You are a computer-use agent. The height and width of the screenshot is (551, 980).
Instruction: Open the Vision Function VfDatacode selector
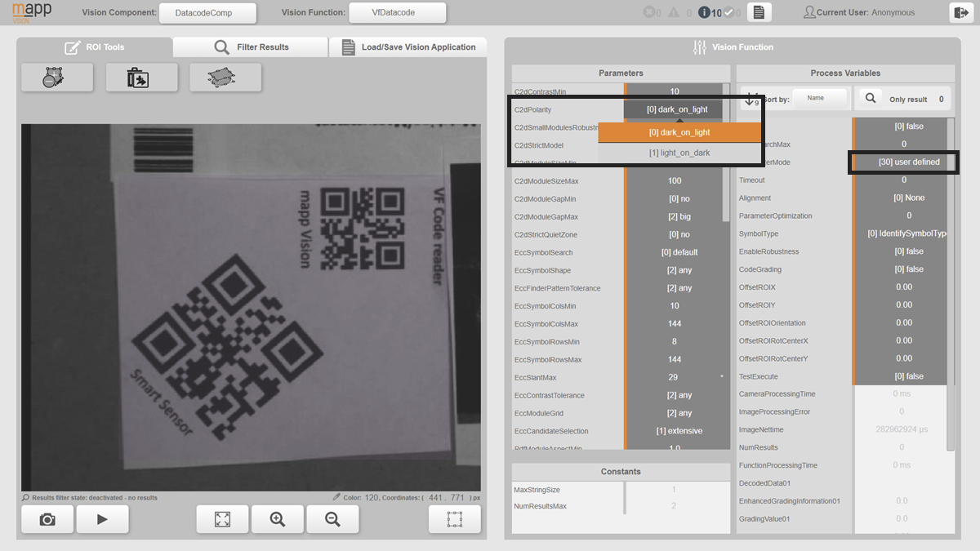398,13
